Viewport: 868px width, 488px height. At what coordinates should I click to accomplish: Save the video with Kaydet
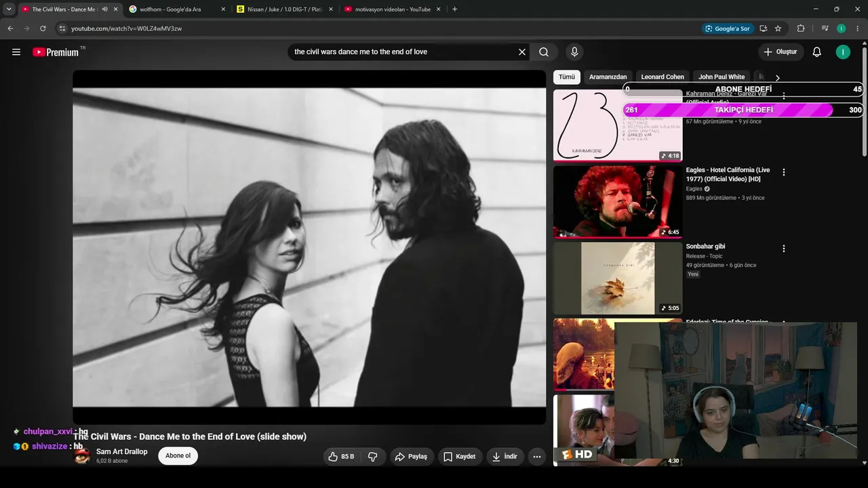(x=460, y=457)
